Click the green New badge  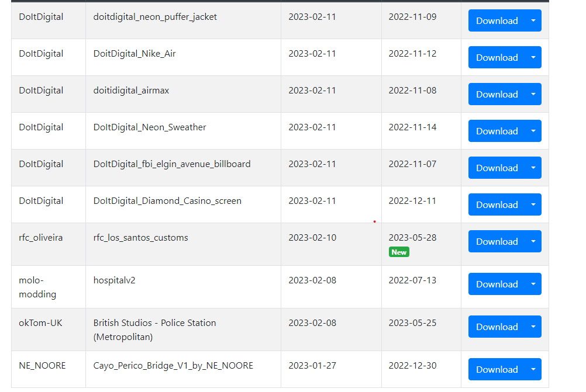(x=399, y=252)
